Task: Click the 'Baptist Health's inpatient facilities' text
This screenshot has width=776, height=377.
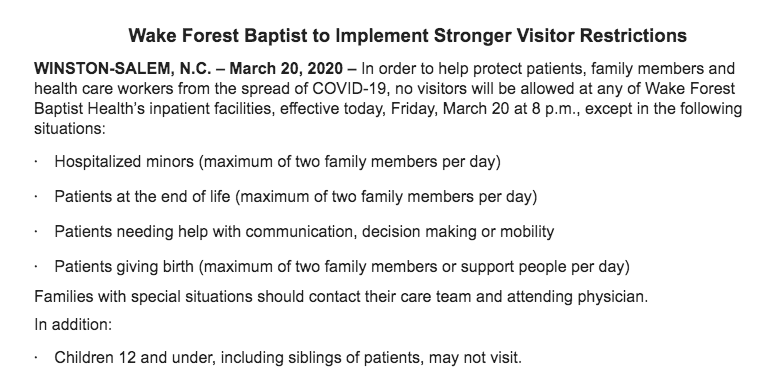Action: pyautogui.click(x=154, y=108)
